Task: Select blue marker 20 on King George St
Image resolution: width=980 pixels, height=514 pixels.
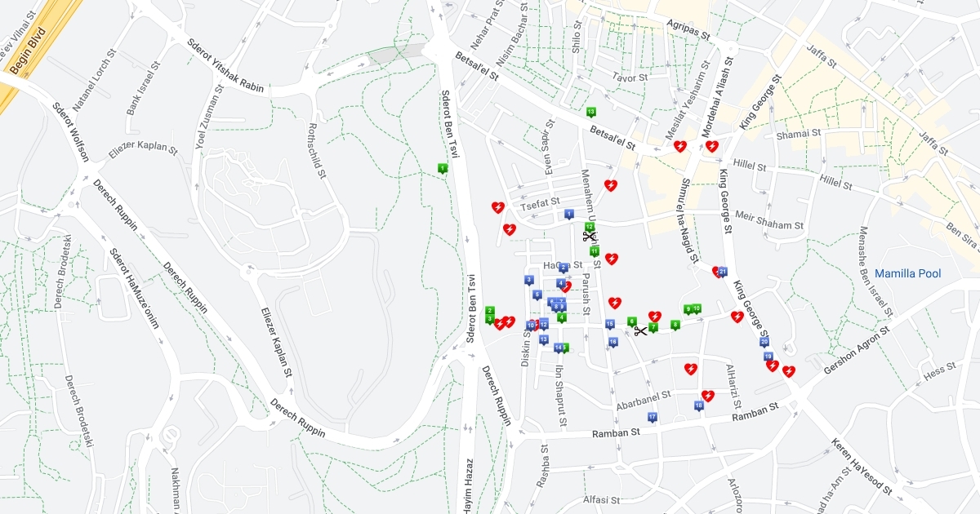Action: (x=764, y=342)
